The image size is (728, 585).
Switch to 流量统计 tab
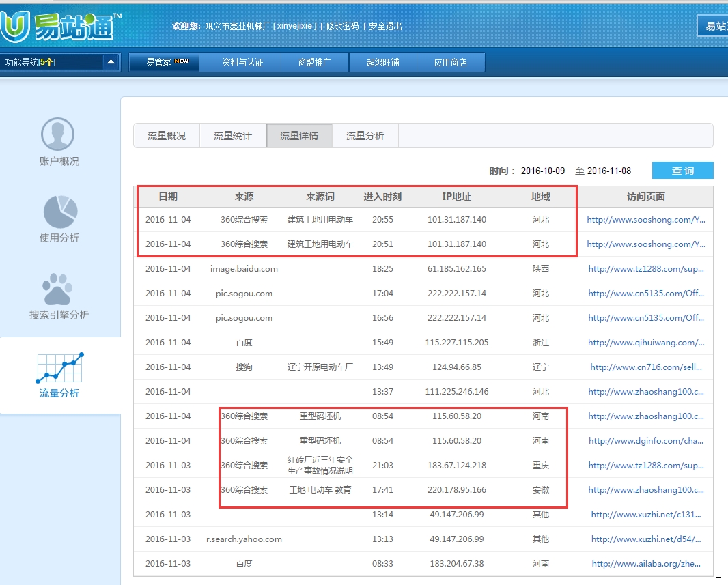coord(233,136)
